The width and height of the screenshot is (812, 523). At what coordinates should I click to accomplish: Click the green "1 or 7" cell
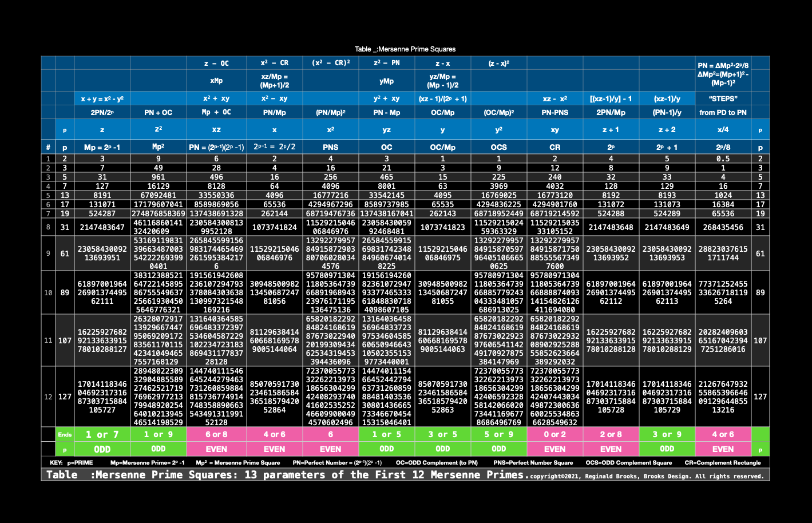[102, 434]
